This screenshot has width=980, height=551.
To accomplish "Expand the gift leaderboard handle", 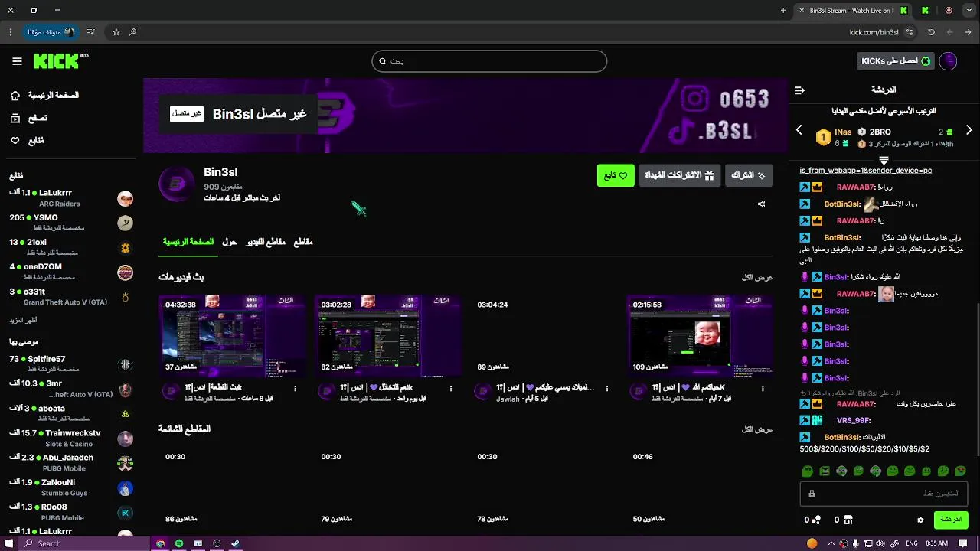I will pyautogui.click(x=884, y=161).
